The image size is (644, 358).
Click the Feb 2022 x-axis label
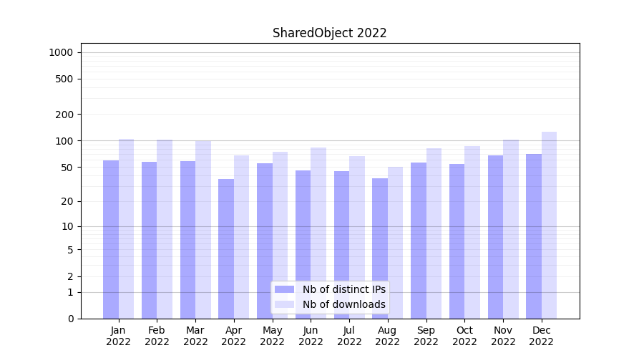[157, 336]
